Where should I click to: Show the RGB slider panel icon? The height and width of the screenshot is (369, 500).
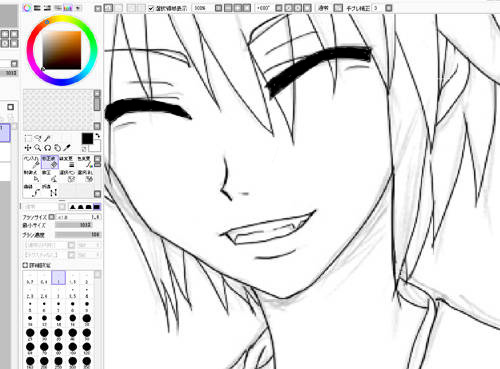pos(37,8)
